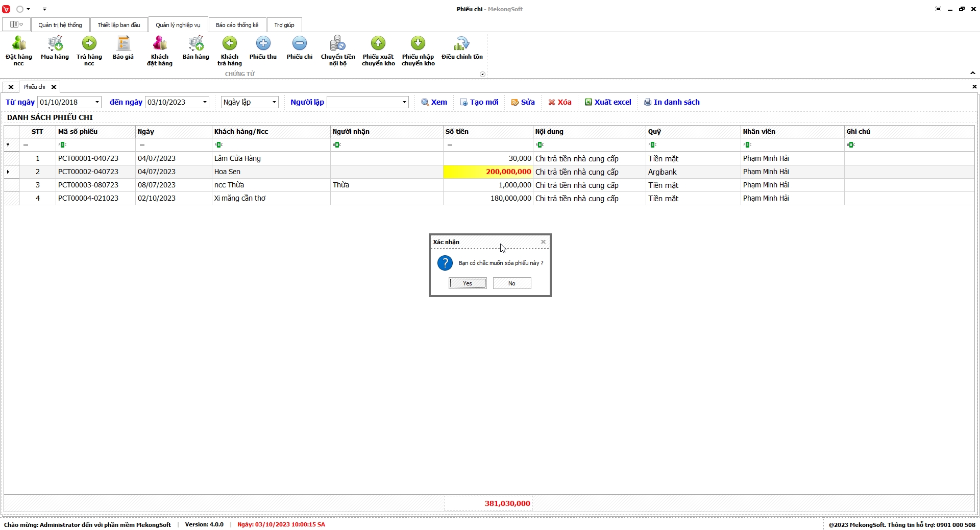This screenshot has height=530, width=980.
Task: Open the application menu dropdown button
Action: pyautogui.click(x=16, y=25)
